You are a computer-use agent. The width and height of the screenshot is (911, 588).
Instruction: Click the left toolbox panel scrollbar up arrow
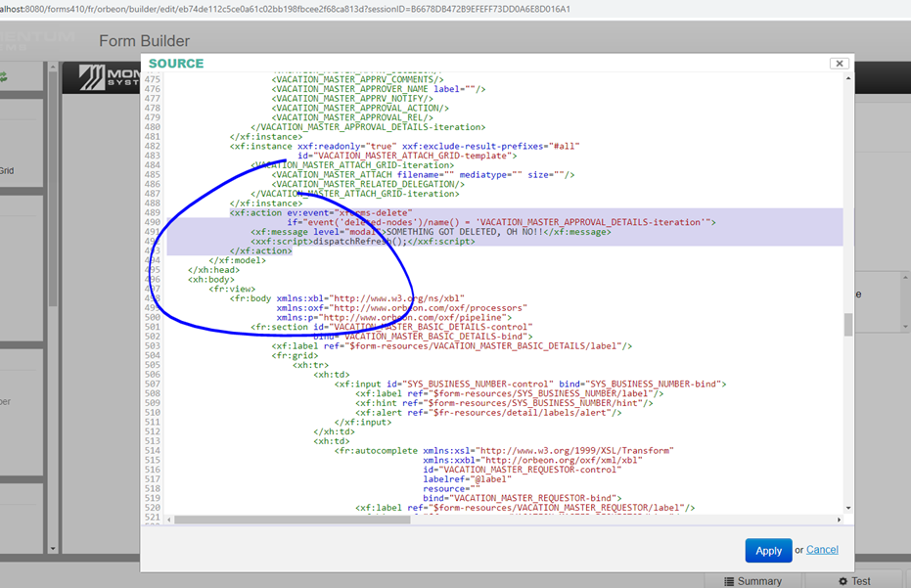53,68
